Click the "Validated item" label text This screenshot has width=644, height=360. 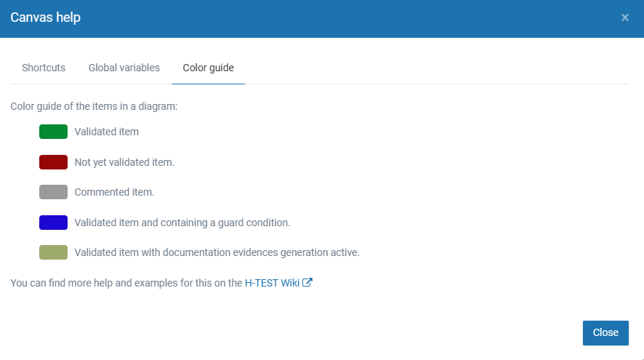[107, 132]
